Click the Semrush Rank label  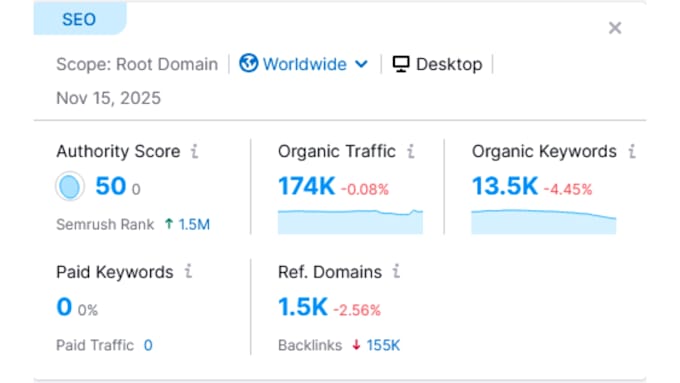pyautogui.click(x=105, y=224)
